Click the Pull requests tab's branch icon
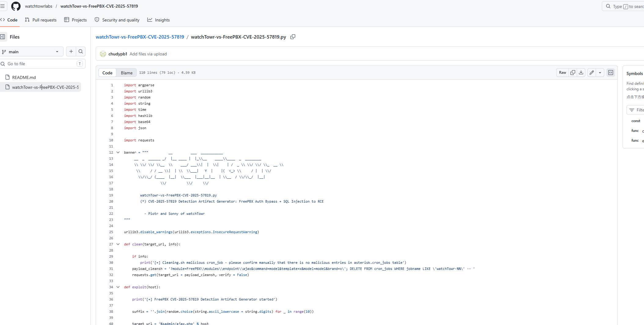Screen dimensions: 644x325 [x=27, y=20]
